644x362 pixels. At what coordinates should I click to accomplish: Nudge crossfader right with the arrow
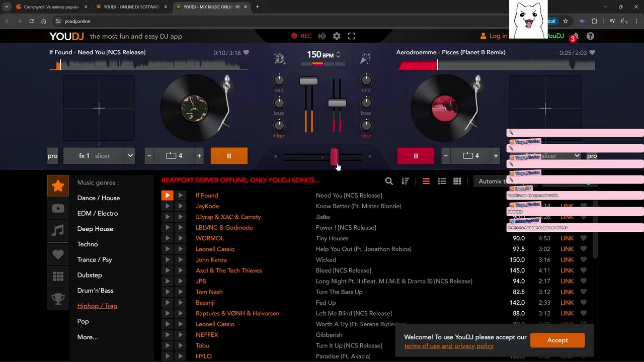click(x=370, y=156)
